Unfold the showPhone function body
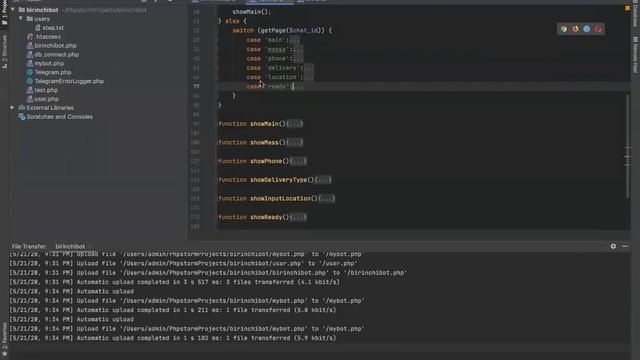Image resolution: width=640 pixels, height=360 pixels. [298, 161]
